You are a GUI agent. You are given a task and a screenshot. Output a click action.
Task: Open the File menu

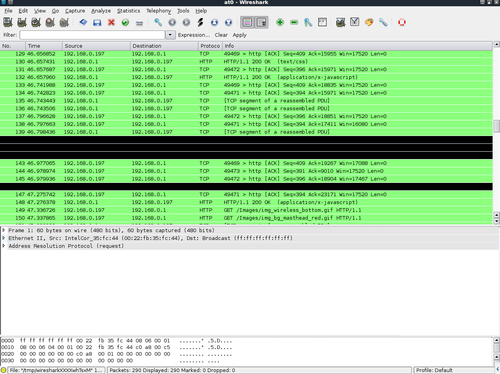coord(8,11)
